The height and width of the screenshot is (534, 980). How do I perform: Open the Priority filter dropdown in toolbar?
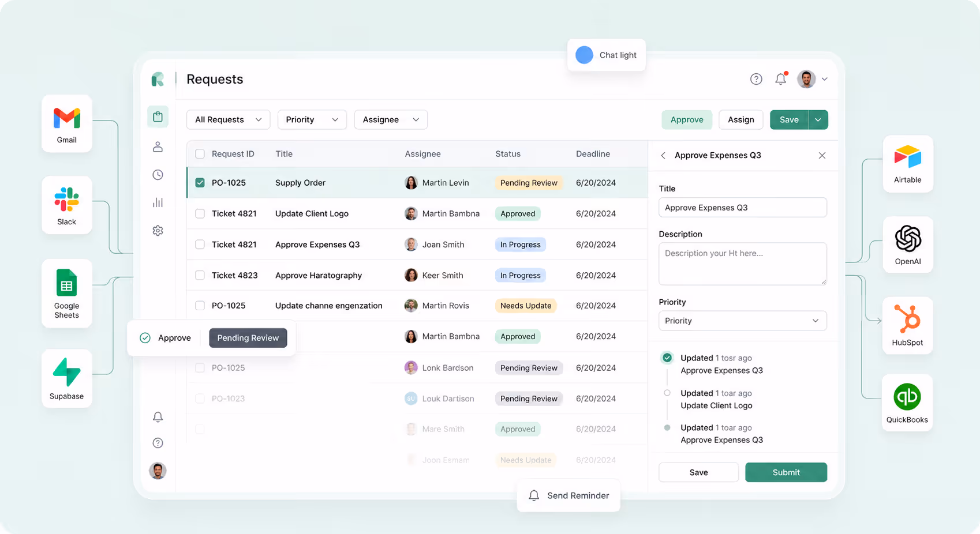pyautogui.click(x=312, y=119)
